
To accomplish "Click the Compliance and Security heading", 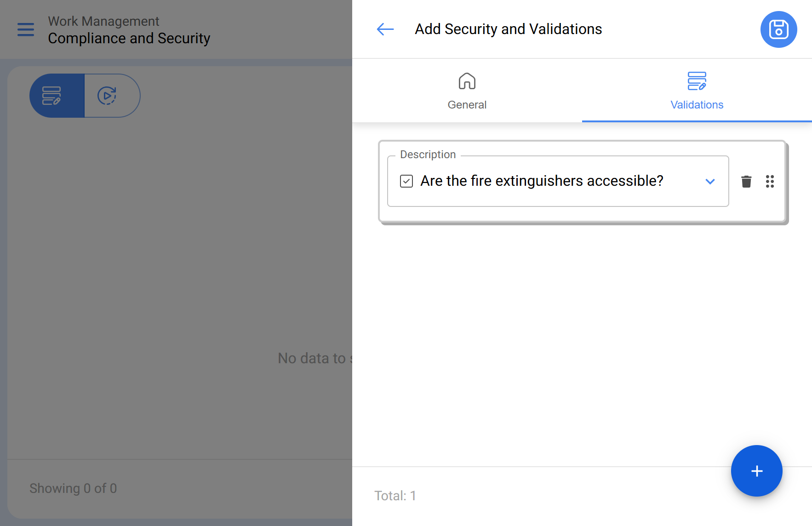I will coord(129,38).
